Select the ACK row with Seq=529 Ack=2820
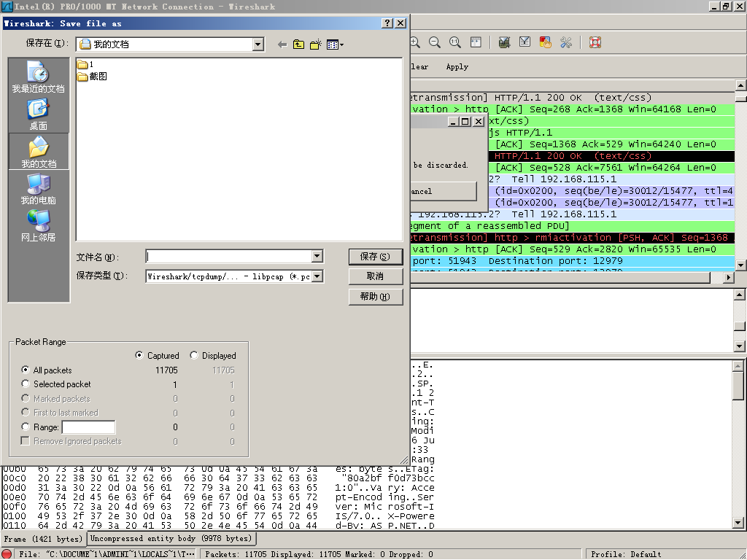 point(572,249)
